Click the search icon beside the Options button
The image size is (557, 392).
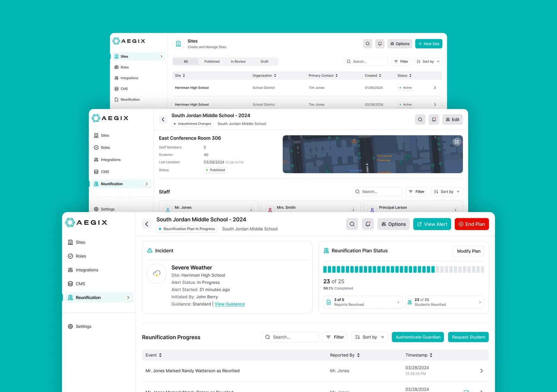(352, 224)
